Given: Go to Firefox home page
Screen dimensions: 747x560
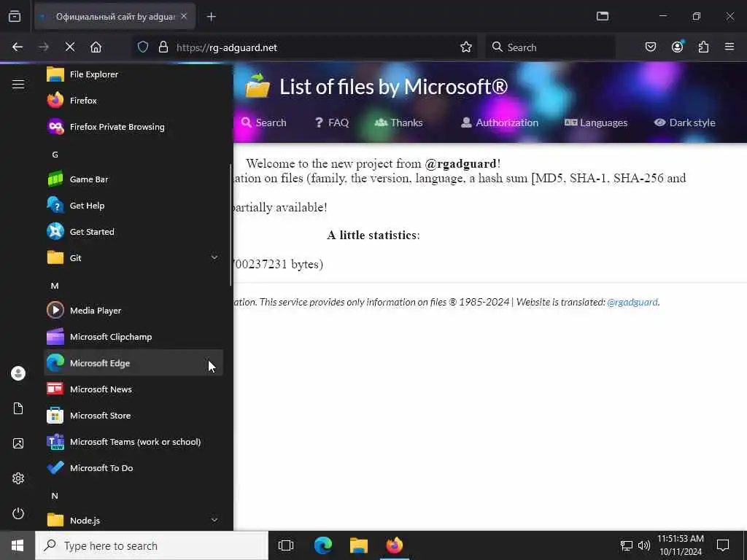Looking at the screenshot, I should coord(96,47).
